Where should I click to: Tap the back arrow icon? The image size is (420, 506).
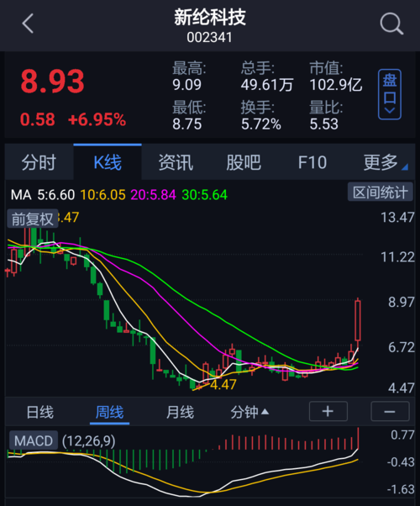(x=28, y=24)
